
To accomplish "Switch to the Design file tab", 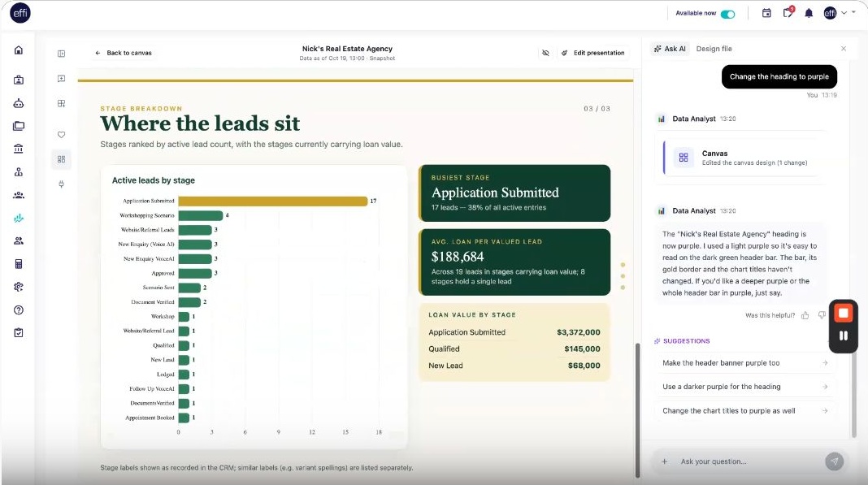I will pyautogui.click(x=714, y=49).
